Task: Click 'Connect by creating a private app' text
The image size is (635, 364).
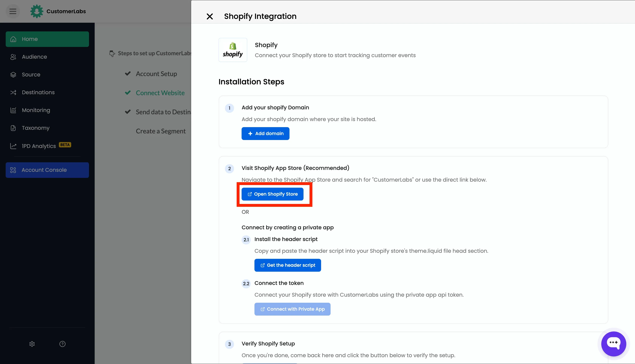Action: click(x=288, y=227)
